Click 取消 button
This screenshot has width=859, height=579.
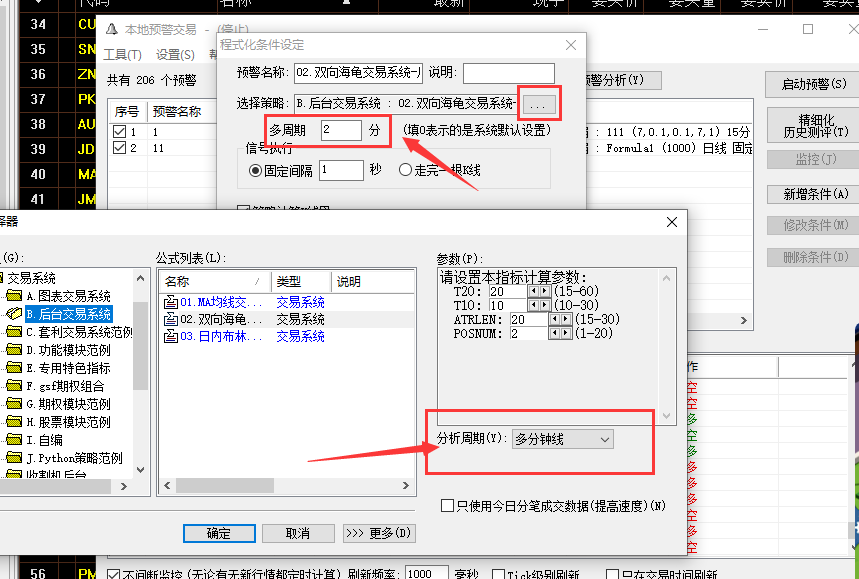298,533
